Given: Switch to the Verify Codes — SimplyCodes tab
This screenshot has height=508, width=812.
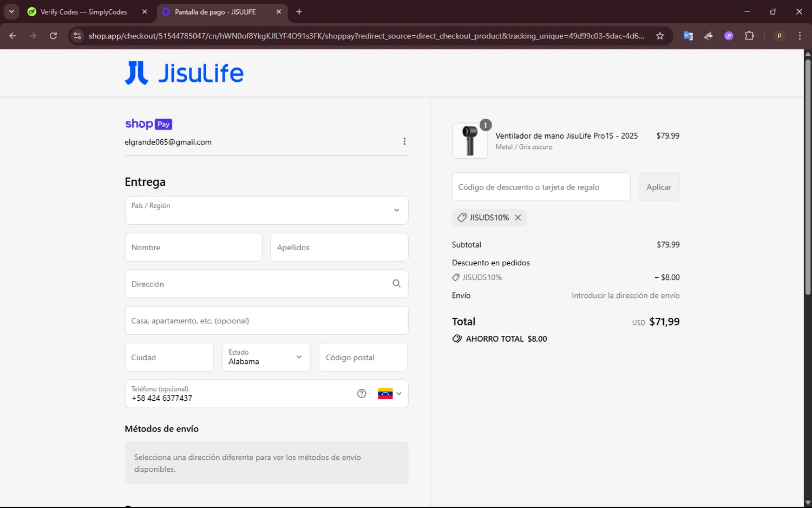Looking at the screenshot, I should pos(83,11).
